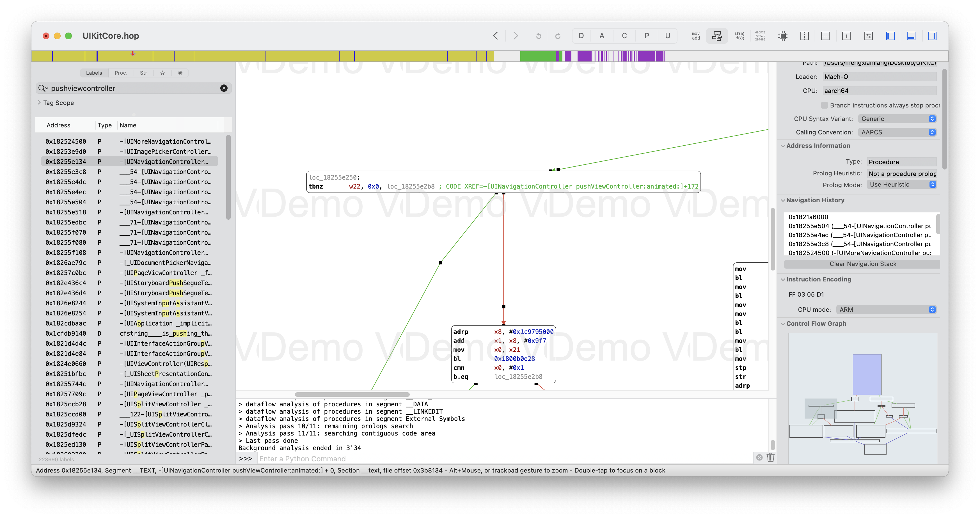980x518 pixels.
Task: Enable Branch instructions always stop procedure checkbox
Action: click(825, 105)
